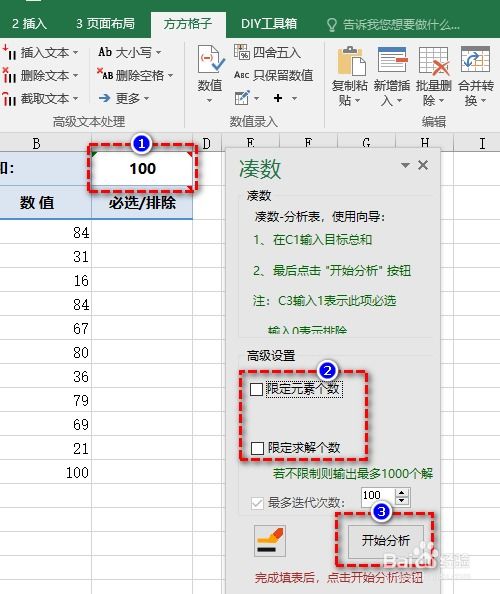Click the 新增插入 insert icon
Viewport: 500px width, 594px height.
pyautogui.click(x=392, y=61)
